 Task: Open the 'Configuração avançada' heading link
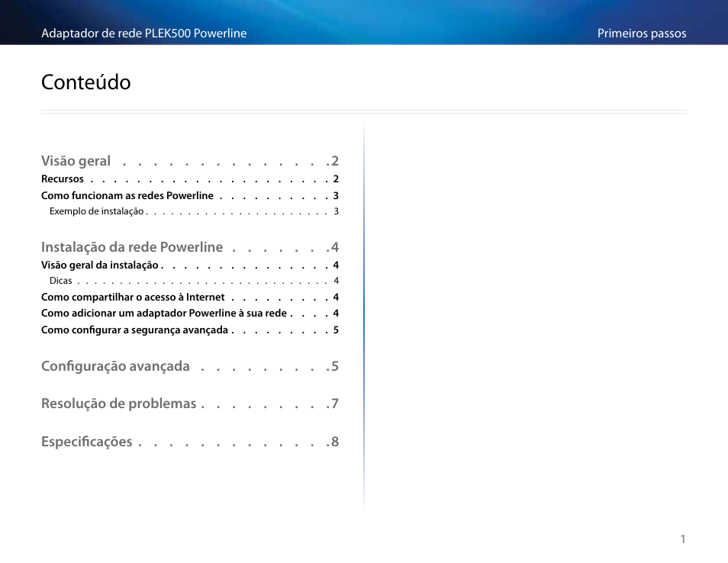(190, 366)
